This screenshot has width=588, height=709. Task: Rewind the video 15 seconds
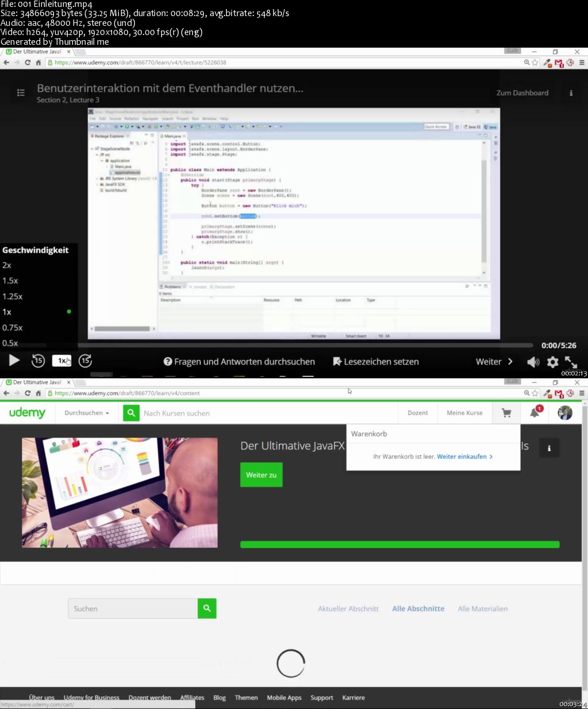(38, 361)
